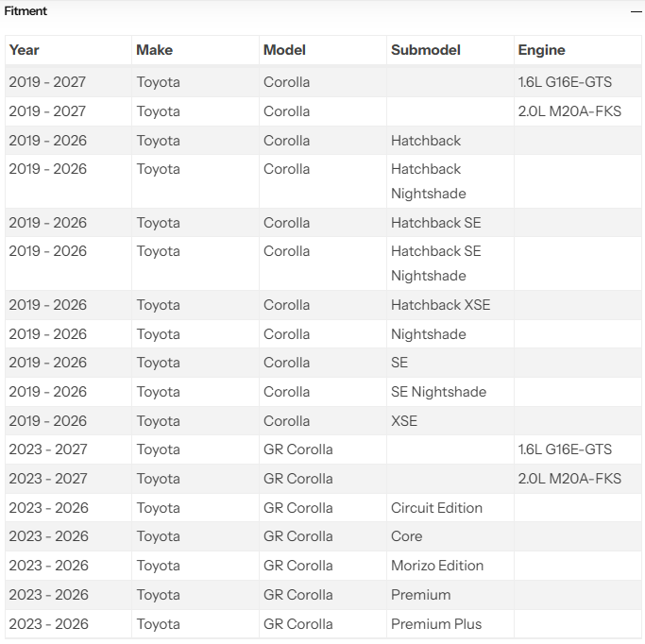The height and width of the screenshot is (644, 645).
Task: Select the SE Nightshade submodel cell
Action: (450, 392)
